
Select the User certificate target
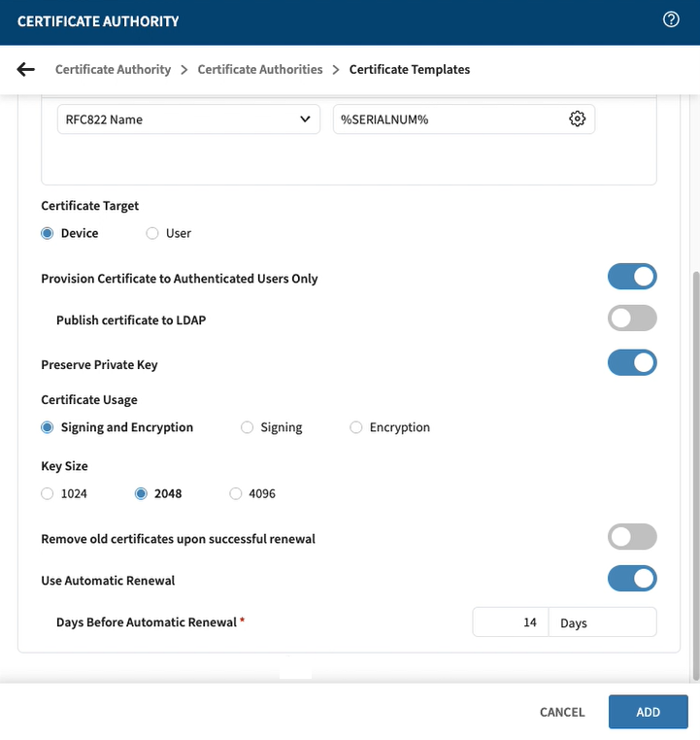[152, 233]
